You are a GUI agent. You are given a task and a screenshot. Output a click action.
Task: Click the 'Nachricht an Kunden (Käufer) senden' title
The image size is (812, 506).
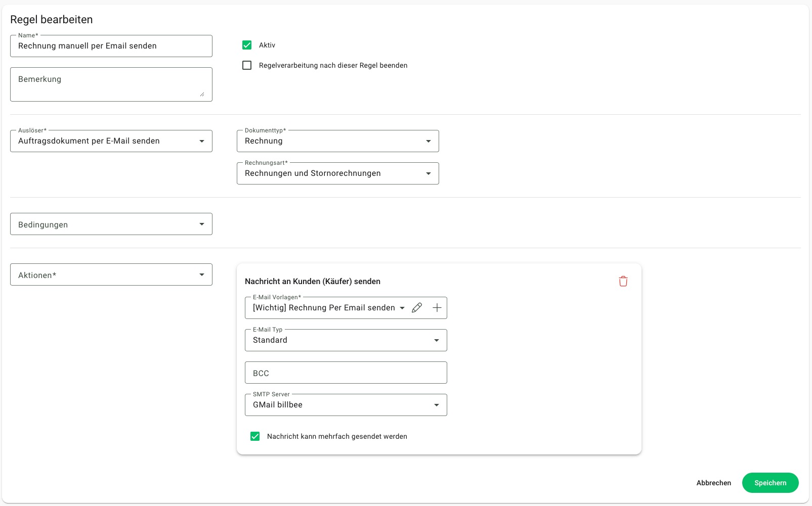coord(313,282)
